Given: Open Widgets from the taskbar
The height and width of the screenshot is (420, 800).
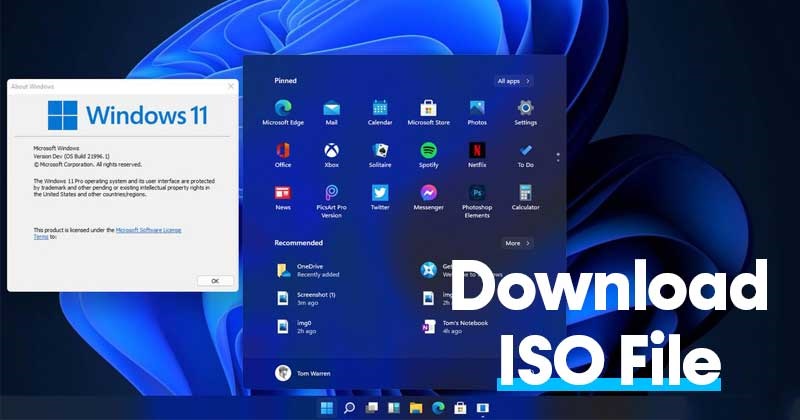Looking at the screenshot, I should pyautogui.click(x=394, y=408).
